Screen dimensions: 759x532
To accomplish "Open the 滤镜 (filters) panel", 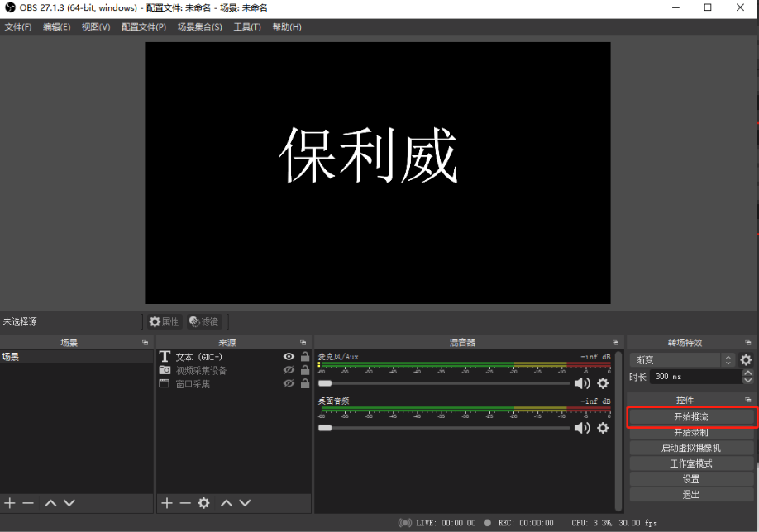I will tap(203, 321).
